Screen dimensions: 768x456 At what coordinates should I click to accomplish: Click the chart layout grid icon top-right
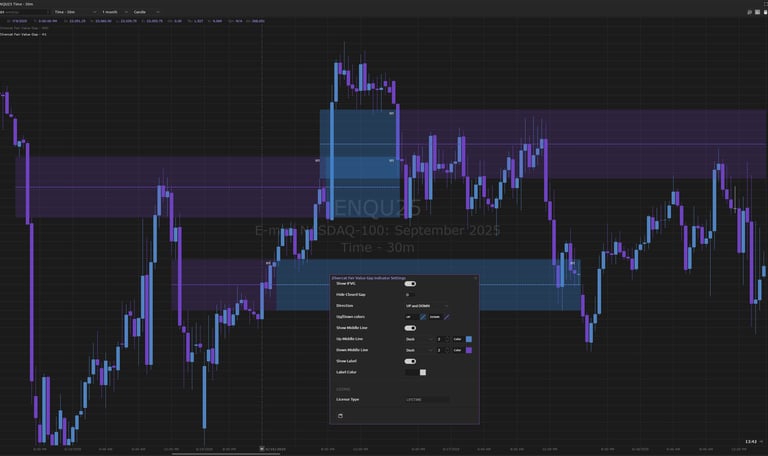(757, 12)
